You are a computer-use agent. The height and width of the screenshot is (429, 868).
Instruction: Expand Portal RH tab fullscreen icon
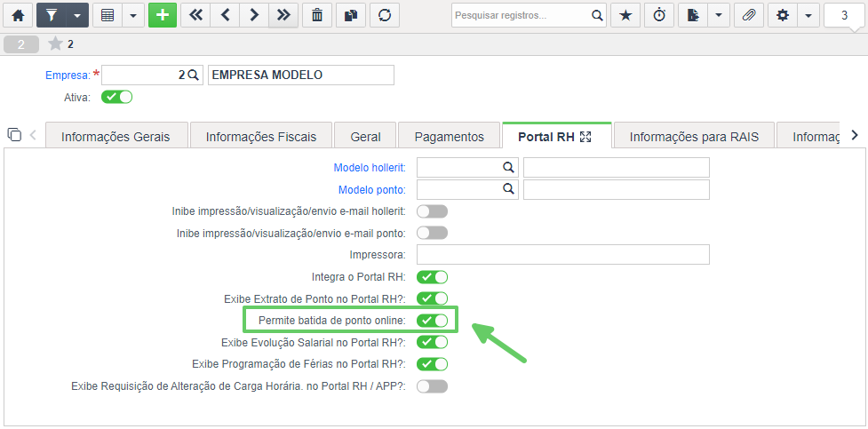[585, 137]
